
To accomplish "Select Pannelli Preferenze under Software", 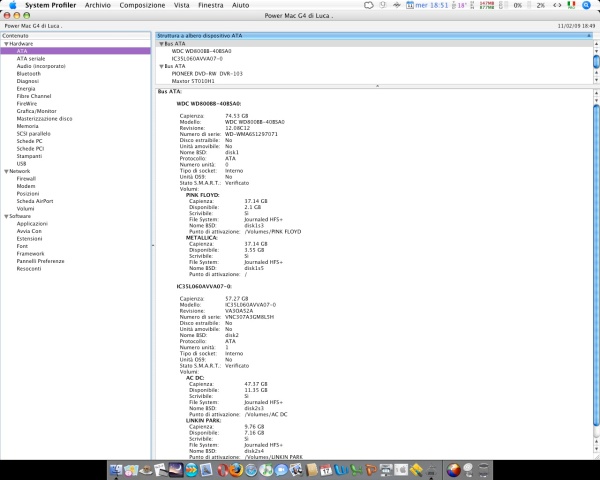I will coord(40,261).
